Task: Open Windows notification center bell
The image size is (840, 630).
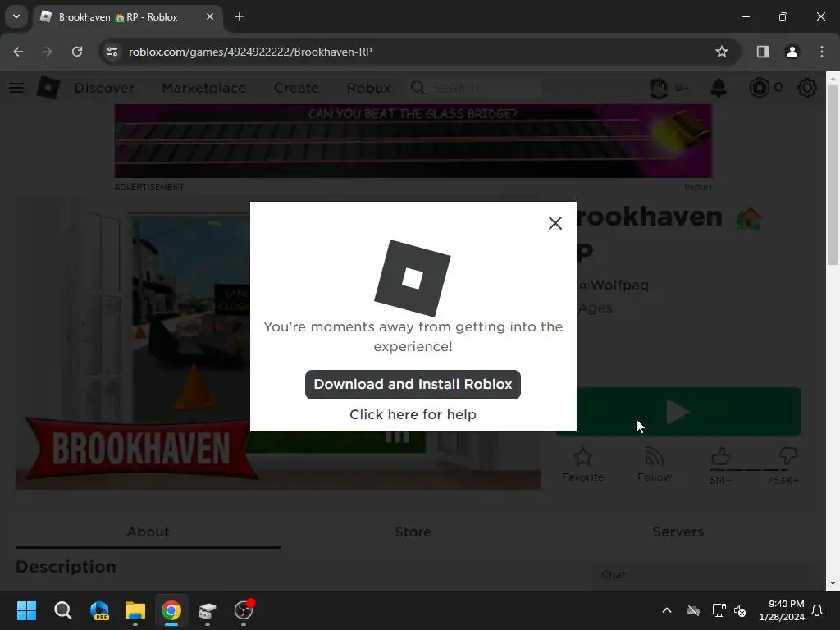Action: 817,610
